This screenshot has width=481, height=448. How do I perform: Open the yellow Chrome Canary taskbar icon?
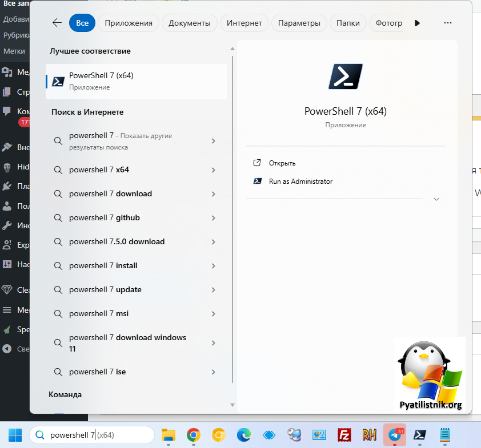219,435
